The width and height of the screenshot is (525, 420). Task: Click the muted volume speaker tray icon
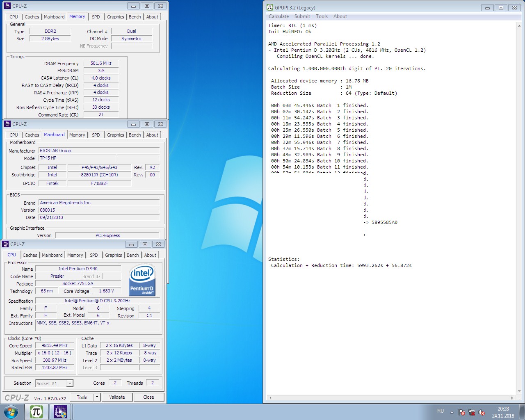(482, 412)
